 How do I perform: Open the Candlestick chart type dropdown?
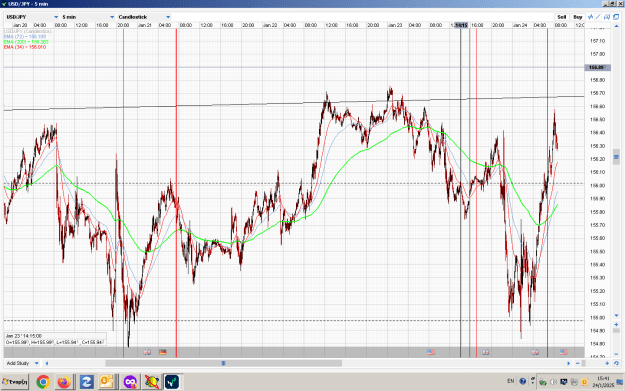[x=144, y=17]
